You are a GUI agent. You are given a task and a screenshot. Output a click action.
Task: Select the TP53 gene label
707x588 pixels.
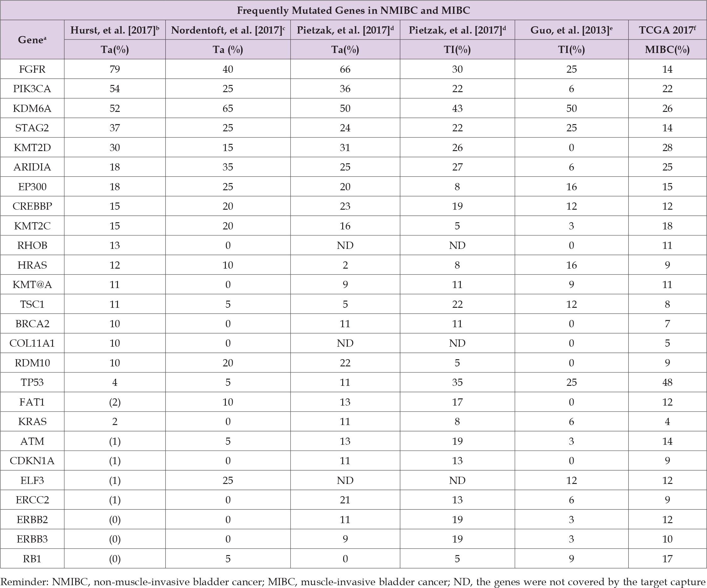pos(32,382)
